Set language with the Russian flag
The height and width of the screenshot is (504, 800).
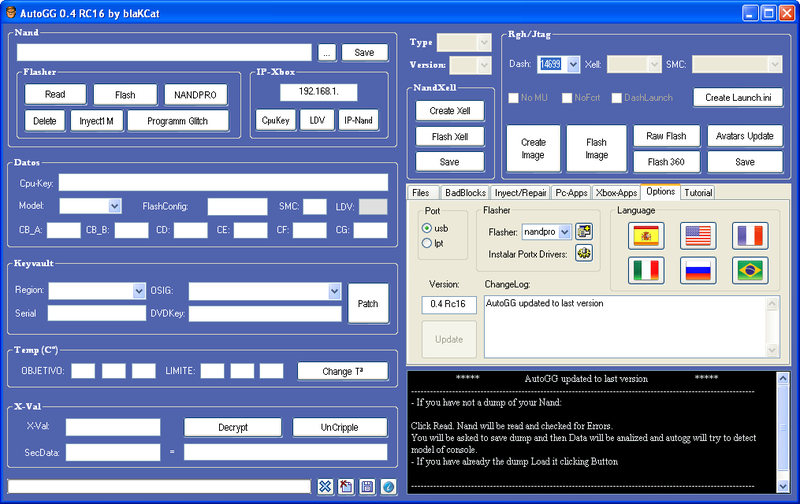(698, 270)
